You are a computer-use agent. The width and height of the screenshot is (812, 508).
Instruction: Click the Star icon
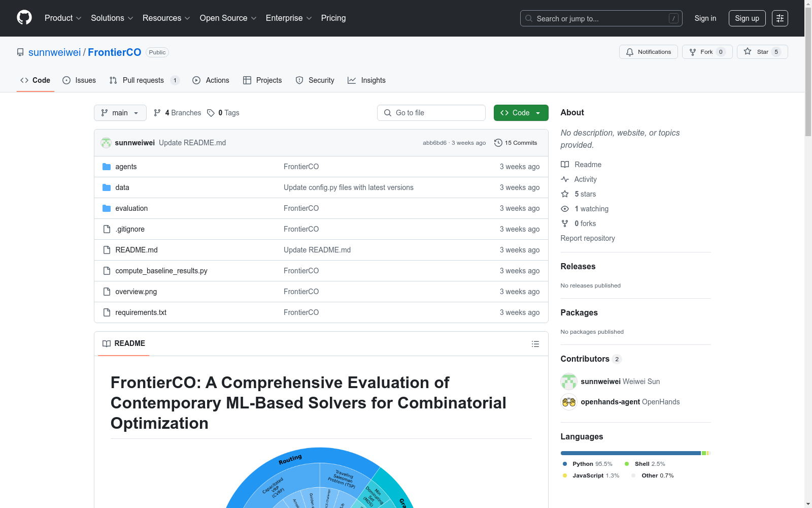click(748, 51)
